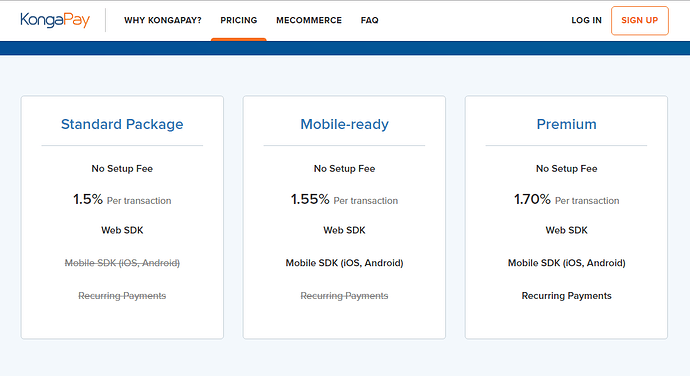The image size is (690, 376).
Task: Click Web SDK in the Mobile-ready card
Action: [x=344, y=230]
